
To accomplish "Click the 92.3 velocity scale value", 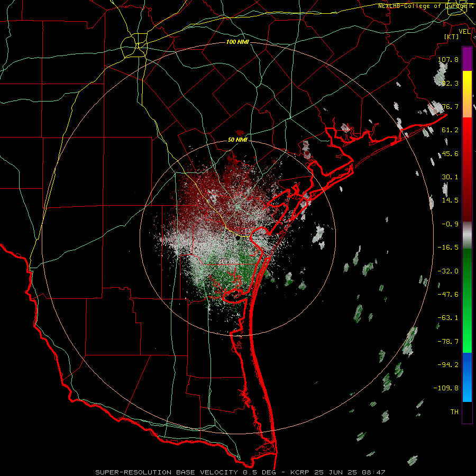I will [x=450, y=83].
